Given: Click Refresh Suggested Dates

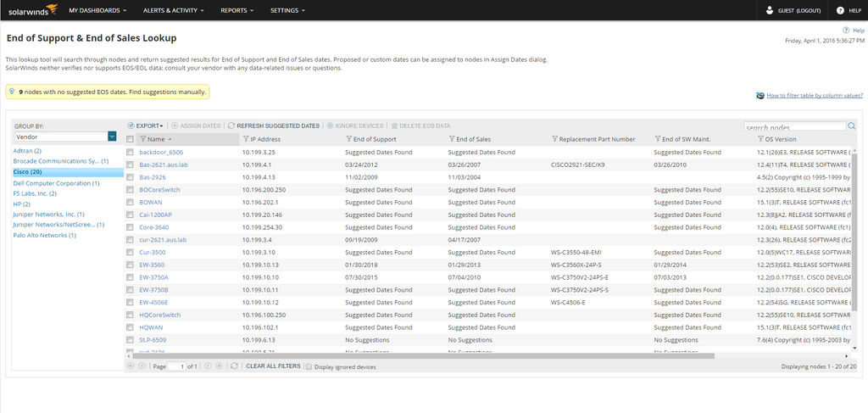Looking at the screenshot, I should pos(274,126).
